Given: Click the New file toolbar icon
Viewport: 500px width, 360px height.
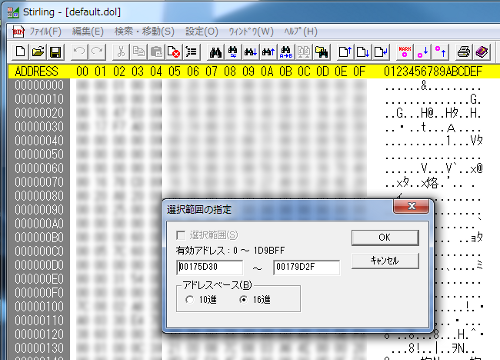Looking at the screenshot, I should 21,52.
